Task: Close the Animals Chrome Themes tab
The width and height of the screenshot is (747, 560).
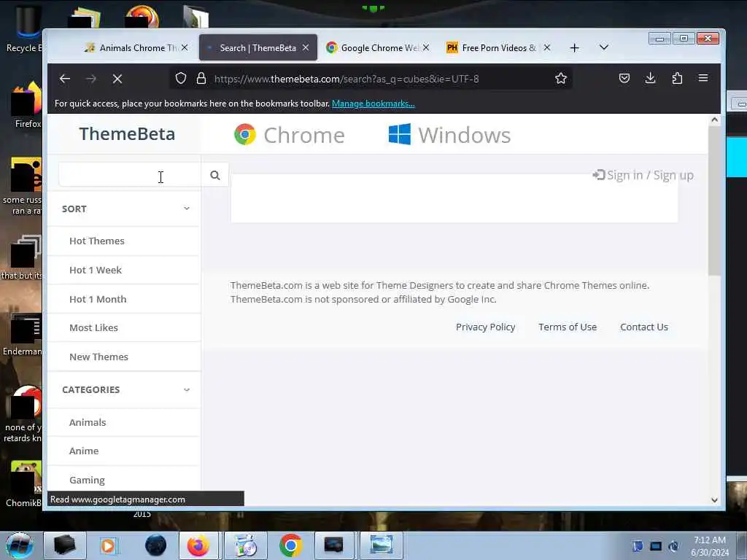Action: point(185,47)
